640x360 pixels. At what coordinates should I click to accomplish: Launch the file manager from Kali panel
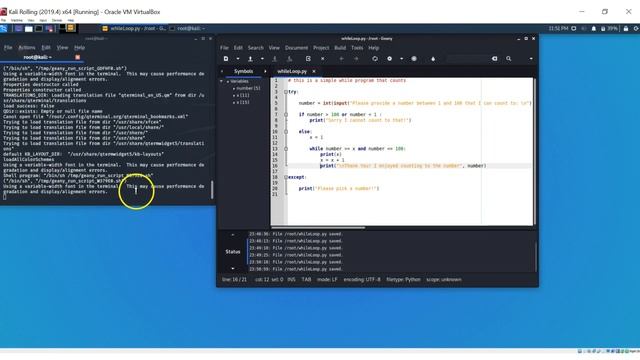[x=29, y=29]
